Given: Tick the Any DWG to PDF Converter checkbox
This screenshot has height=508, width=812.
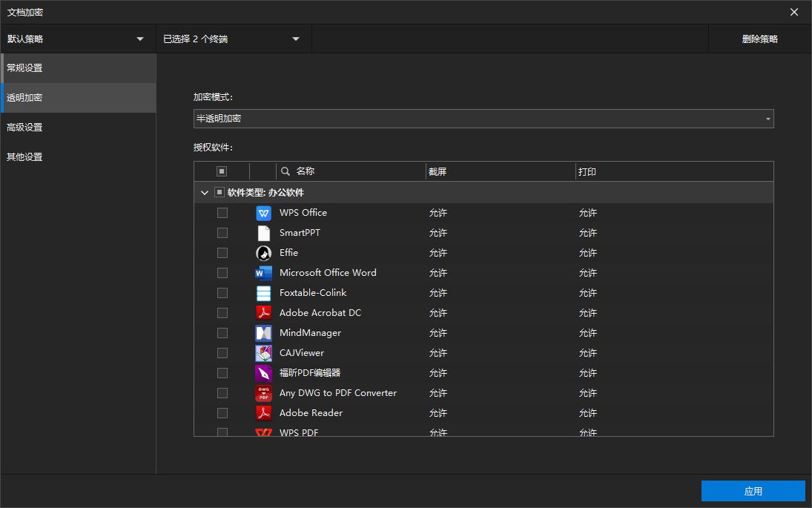Looking at the screenshot, I should (222, 393).
